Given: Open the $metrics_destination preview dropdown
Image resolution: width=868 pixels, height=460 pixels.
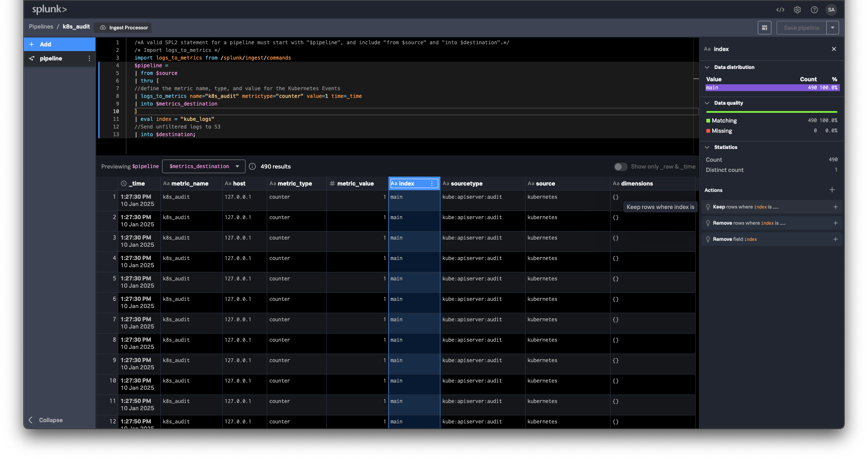Looking at the screenshot, I should pyautogui.click(x=203, y=166).
